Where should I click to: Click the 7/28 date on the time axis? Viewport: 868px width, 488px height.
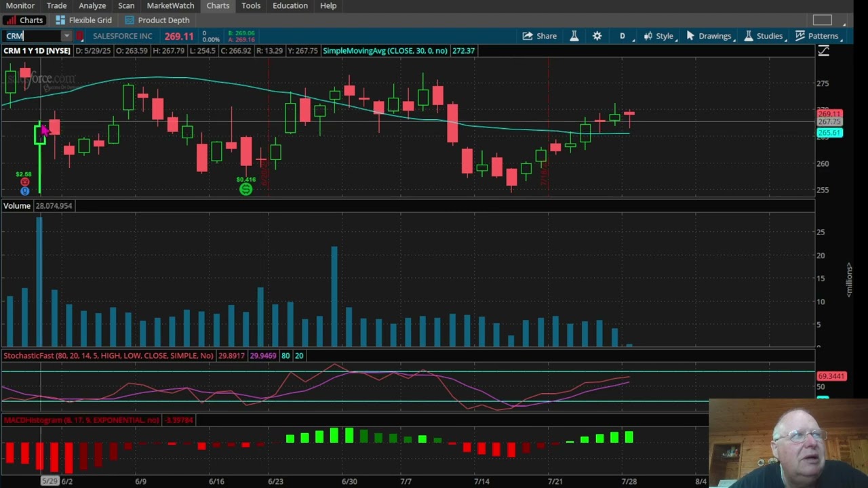pyautogui.click(x=629, y=481)
